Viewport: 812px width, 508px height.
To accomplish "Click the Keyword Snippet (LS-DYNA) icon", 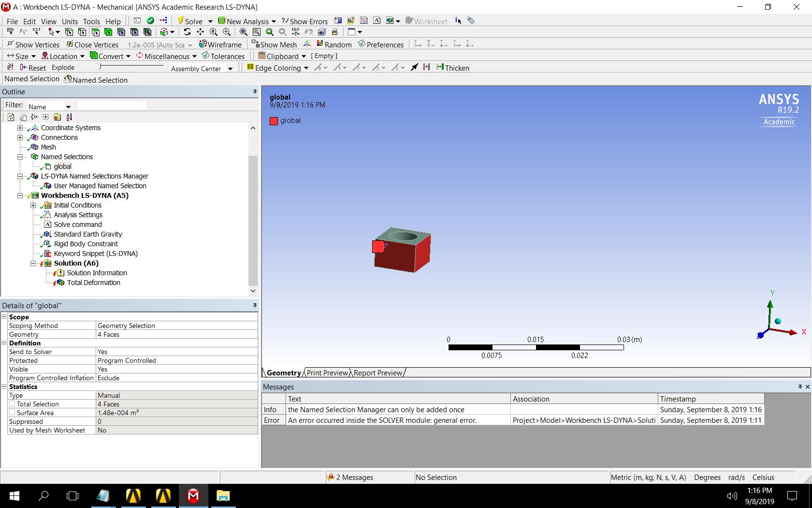I will click(x=47, y=254).
